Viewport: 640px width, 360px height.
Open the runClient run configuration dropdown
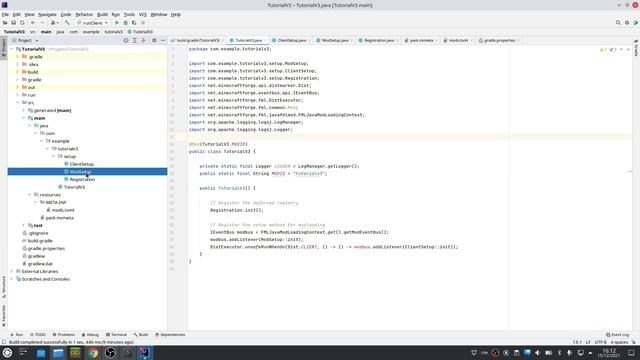click(x=93, y=23)
